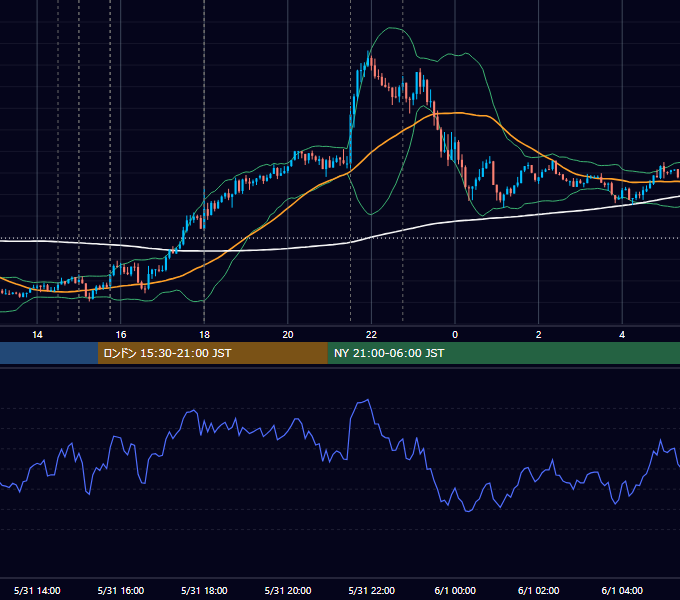Click the hour label 16 on price chart axis
680x600 pixels.
[x=121, y=335]
